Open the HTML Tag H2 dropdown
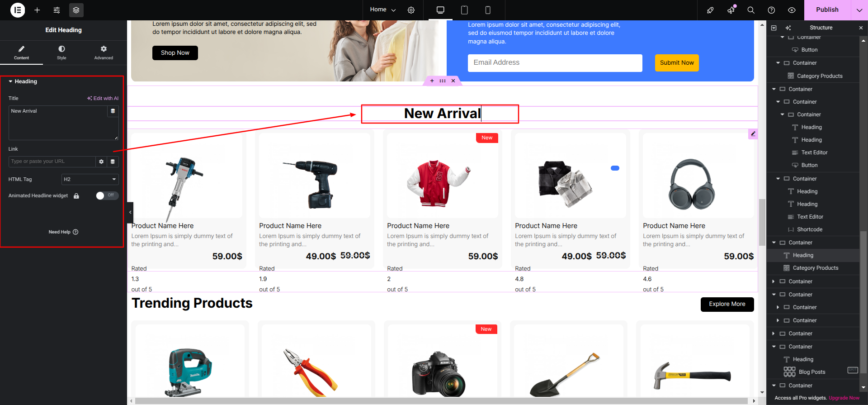Image resolution: width=868 pixels, height=405 pixels. coord(90,179)
